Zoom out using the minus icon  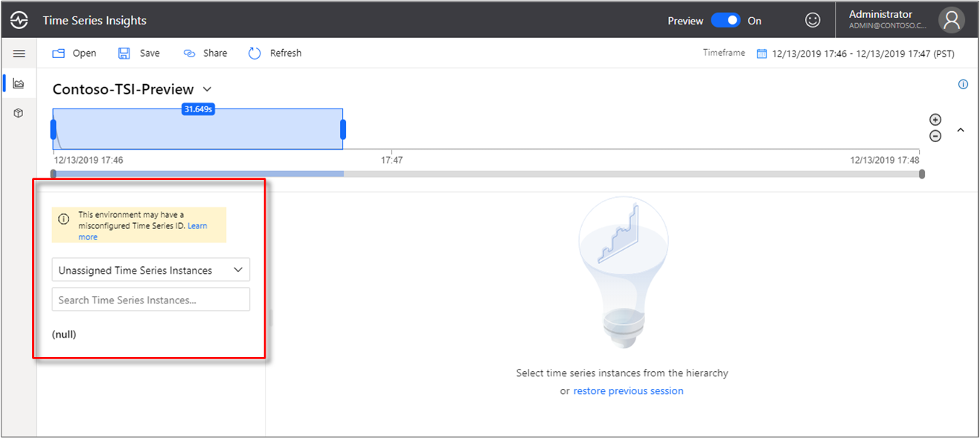[x=935, y=136]
